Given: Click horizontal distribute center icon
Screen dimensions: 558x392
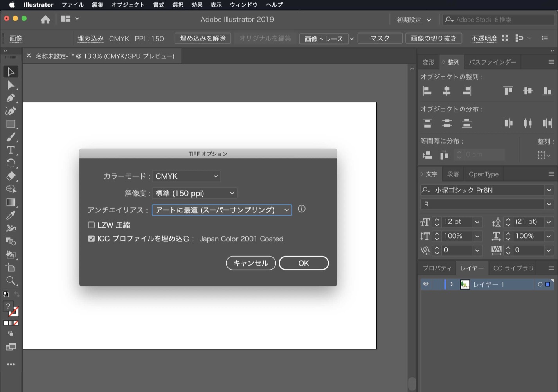Looking at the screenshot, I should (x=527, y=124).
